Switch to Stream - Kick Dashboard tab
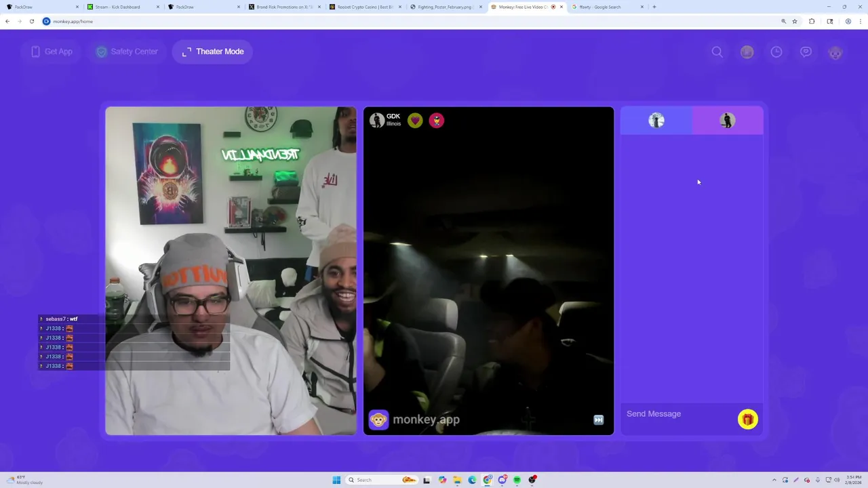 122,7
